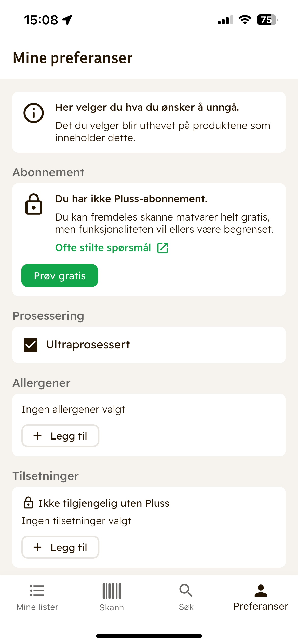Tap the Ikke tilgjengelig uten Pluss notice

(104, 503)
